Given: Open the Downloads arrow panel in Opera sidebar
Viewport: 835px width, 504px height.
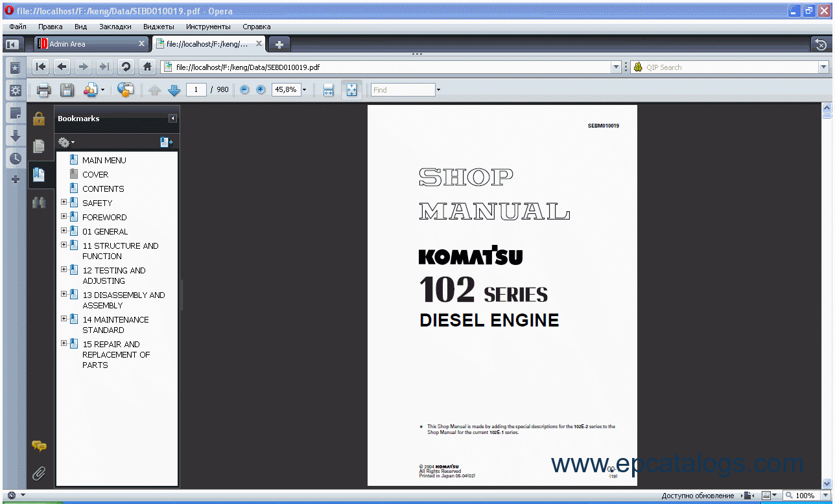Looking at the screenshot, I should coord(16,136).
